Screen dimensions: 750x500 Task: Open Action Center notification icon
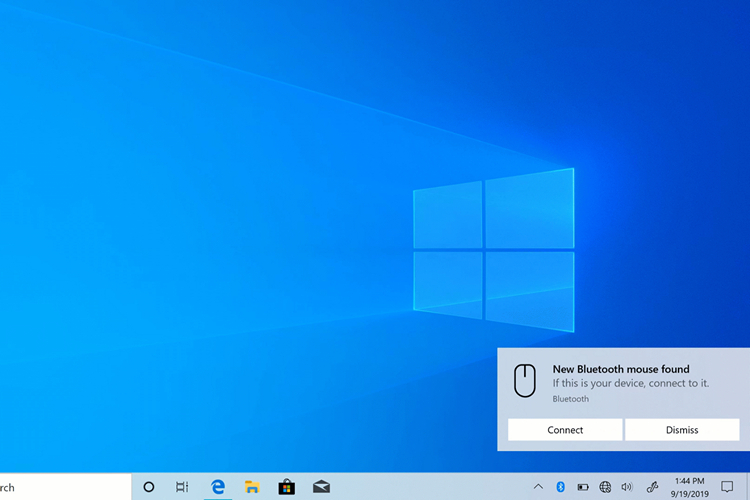click(x=727, y=487)
